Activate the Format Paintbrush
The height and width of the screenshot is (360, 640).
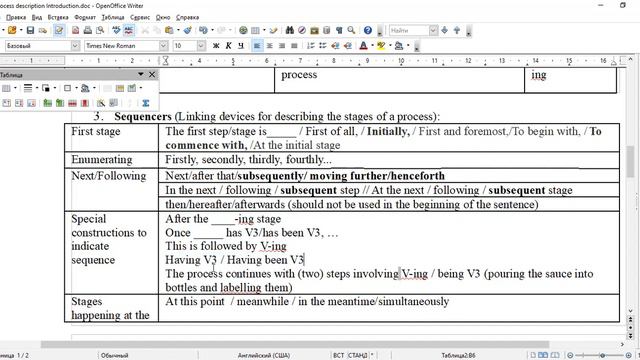tap(188, 30)
